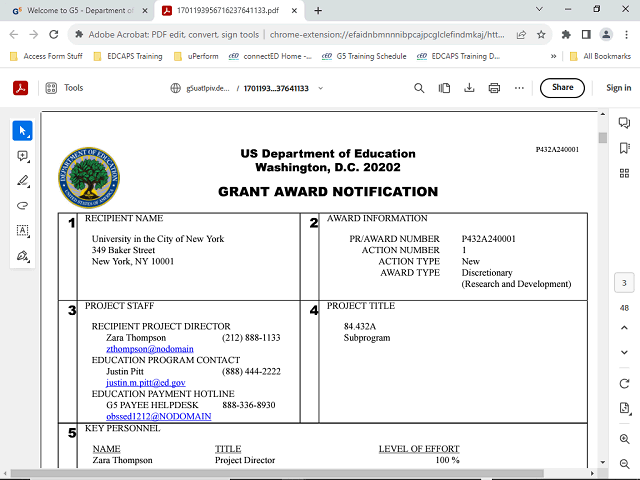Screen dimensions: 640x480
Task: Open the Acrobat home logo icon
Action: pos(20,88)
